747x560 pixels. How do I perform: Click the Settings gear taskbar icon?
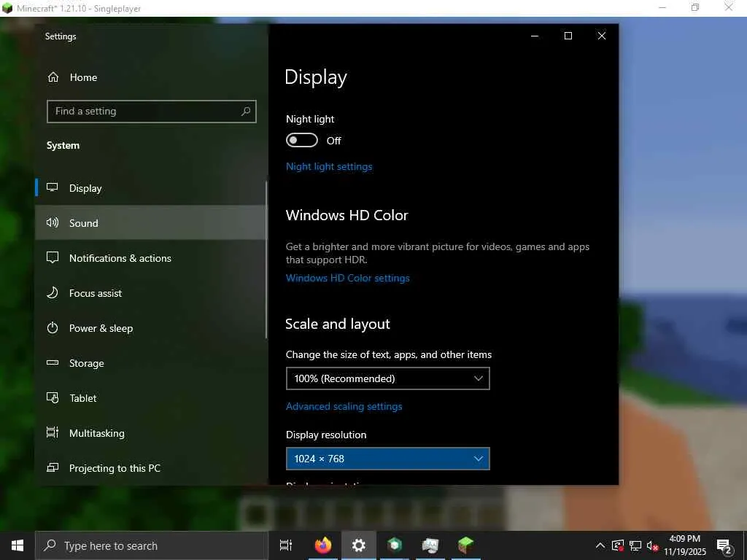(358, 545)
